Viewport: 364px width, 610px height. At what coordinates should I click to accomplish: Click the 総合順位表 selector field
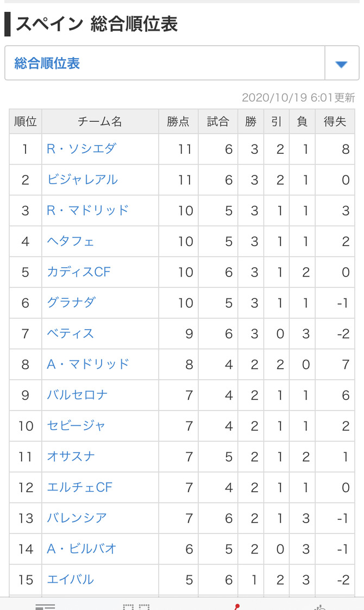(182, 64)
